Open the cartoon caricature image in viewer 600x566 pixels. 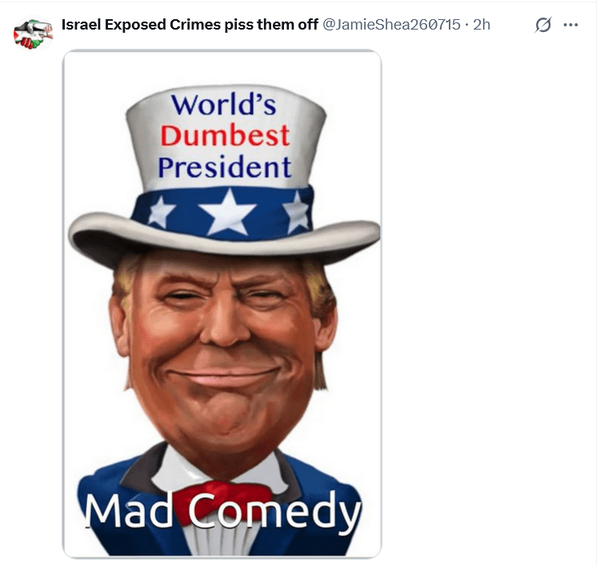click(x=222, y=304)
